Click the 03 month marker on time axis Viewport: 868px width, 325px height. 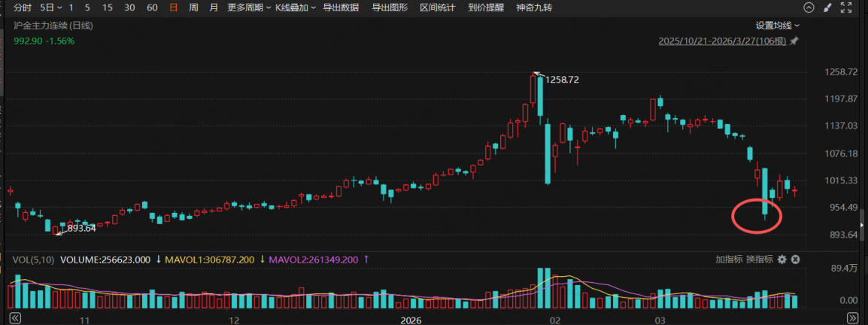pyautogui.click(x=660, y=320)
